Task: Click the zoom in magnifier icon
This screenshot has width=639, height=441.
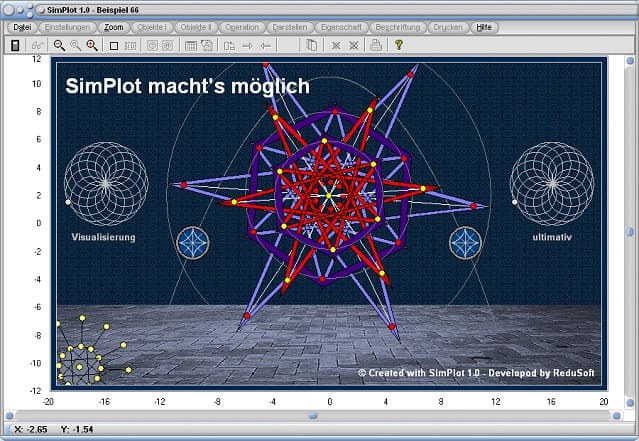Action: [92, 45]
